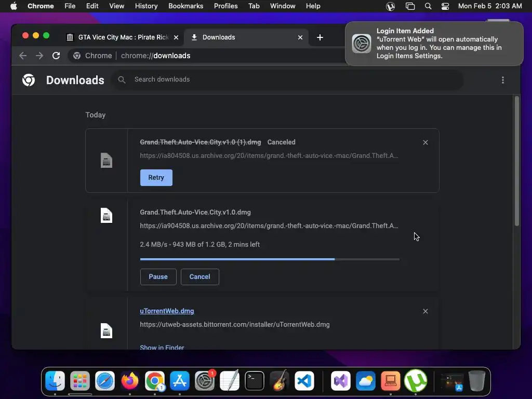Open Firefox from the Dock
Image resolution: width=532 pixels, height=399 pixels.
pyautogui.click(x=130, y=381)
